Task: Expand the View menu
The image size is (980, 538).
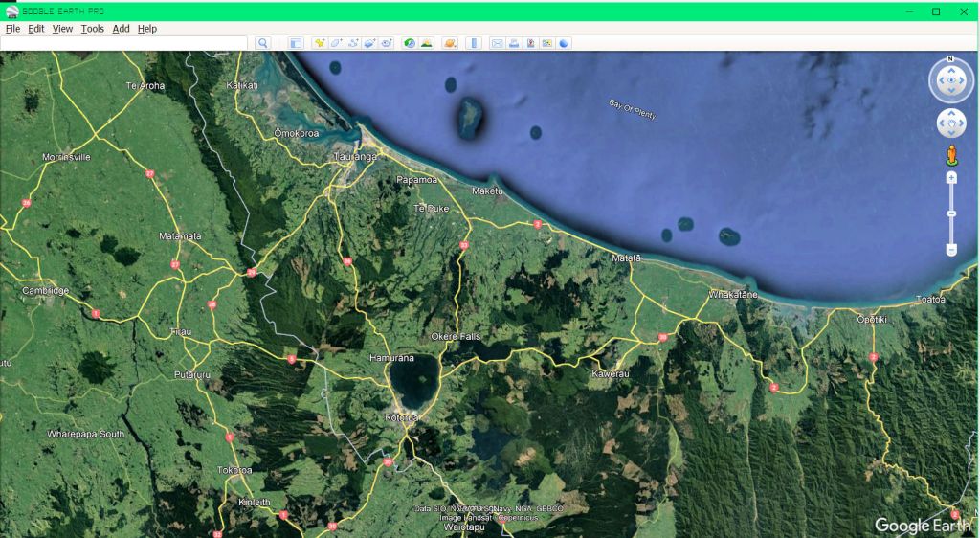Action: 62,29
